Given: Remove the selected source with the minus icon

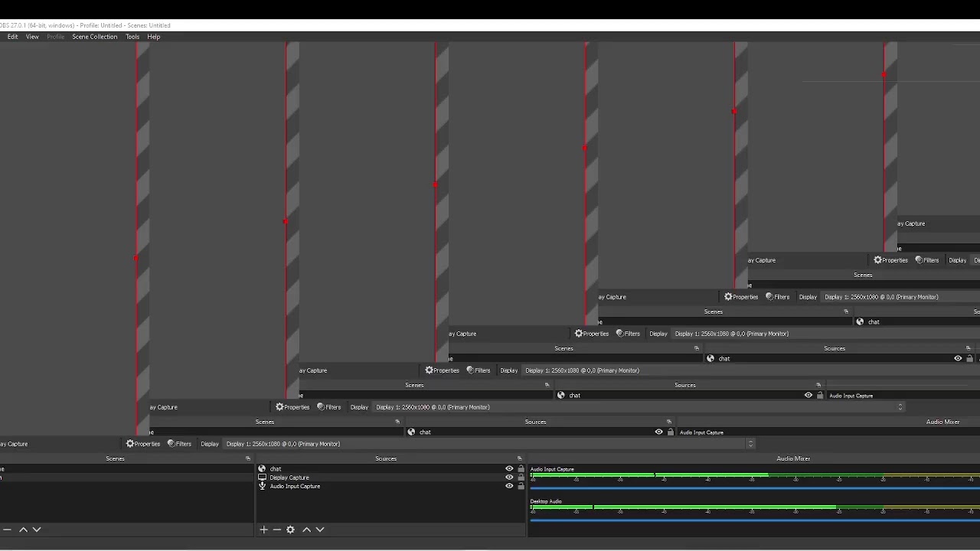Looking at the screenshot, I should tap(277, 530).
